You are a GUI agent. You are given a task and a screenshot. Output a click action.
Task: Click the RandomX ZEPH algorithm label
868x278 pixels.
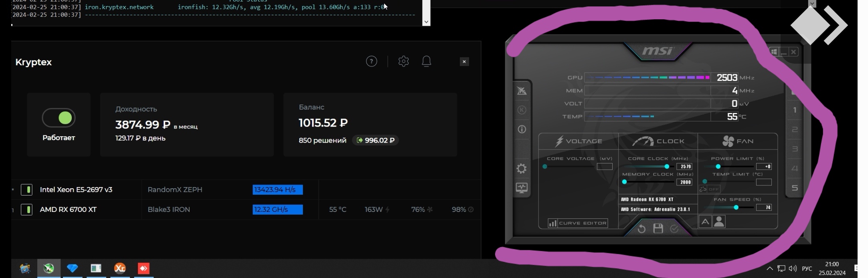pyautogui.click(x=175, y=189)
